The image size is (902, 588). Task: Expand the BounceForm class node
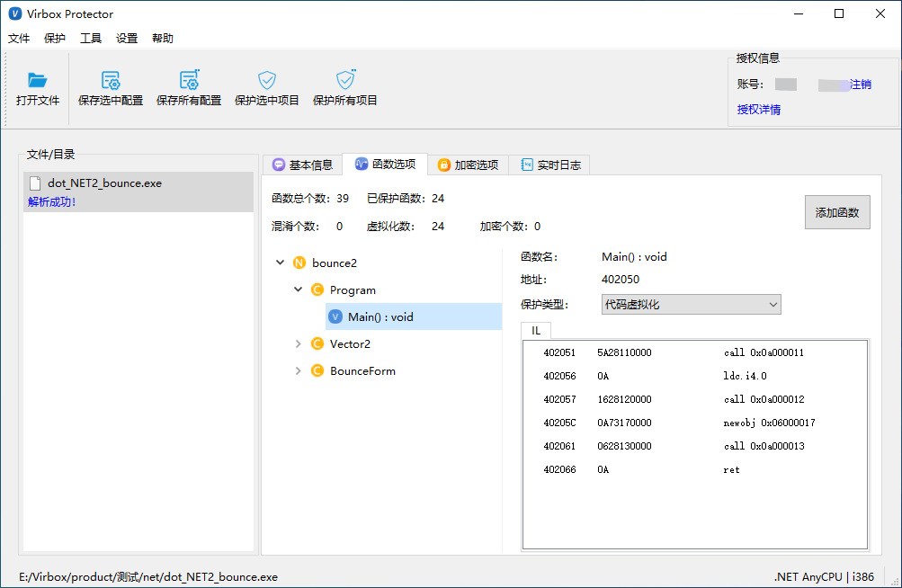click(x=299, y=370)
